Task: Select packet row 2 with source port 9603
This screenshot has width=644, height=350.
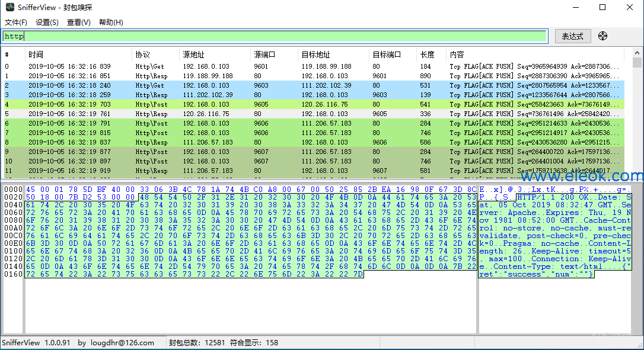Action: coord(313,85)
